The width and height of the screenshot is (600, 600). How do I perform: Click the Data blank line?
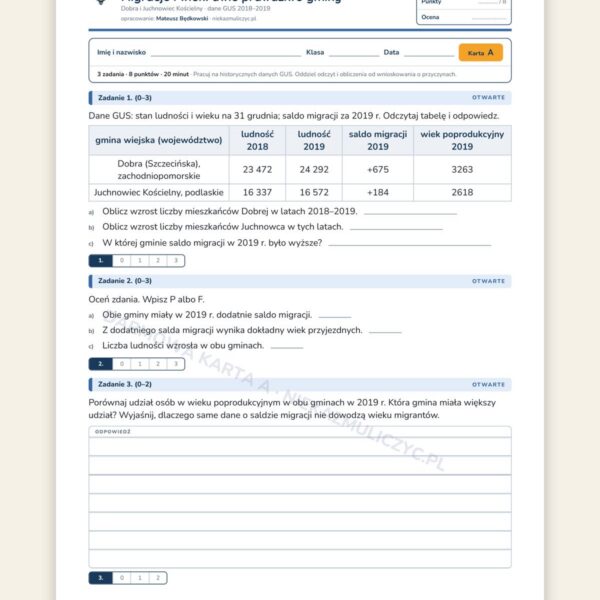click(429, 55)
